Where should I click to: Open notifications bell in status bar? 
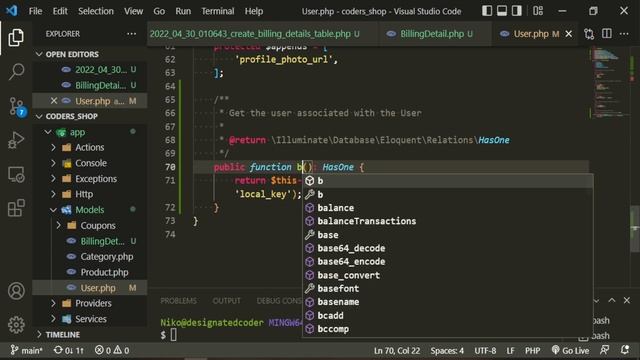tap(624, 350)
